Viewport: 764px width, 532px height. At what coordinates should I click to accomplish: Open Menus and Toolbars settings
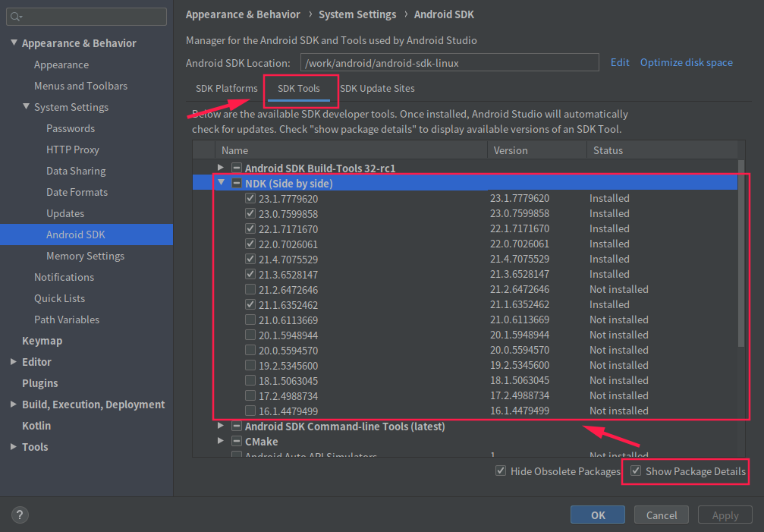[81, 86]
